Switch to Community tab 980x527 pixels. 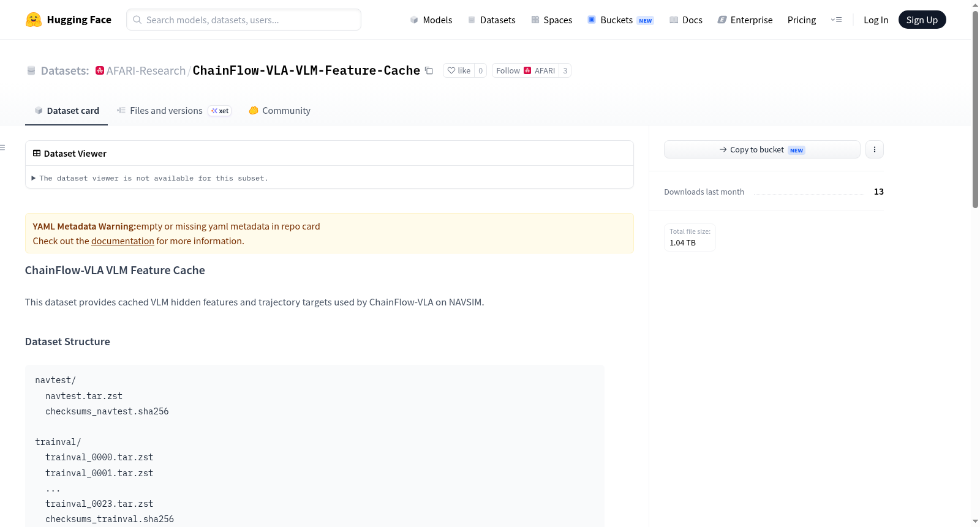click(280, 110)
